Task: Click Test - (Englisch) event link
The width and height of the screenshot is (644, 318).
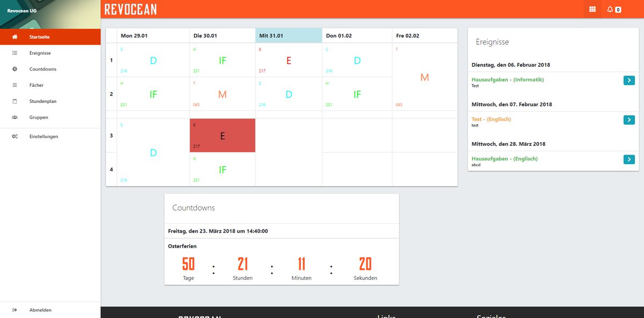Action: pos(491,119)
